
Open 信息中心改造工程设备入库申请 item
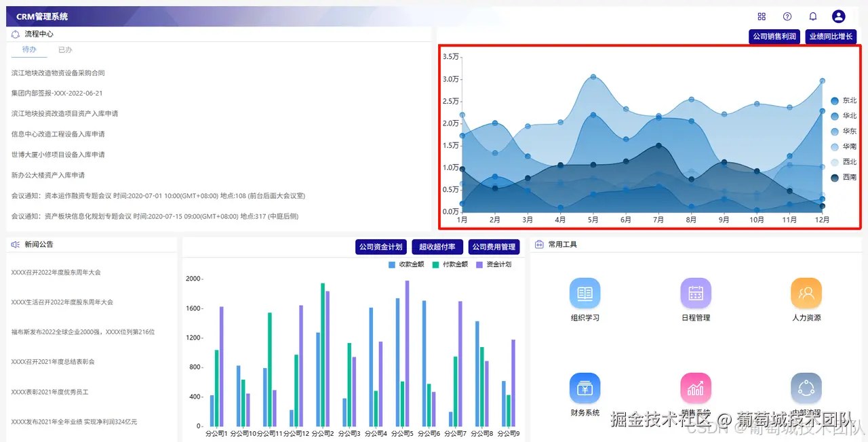pos(58,134)
